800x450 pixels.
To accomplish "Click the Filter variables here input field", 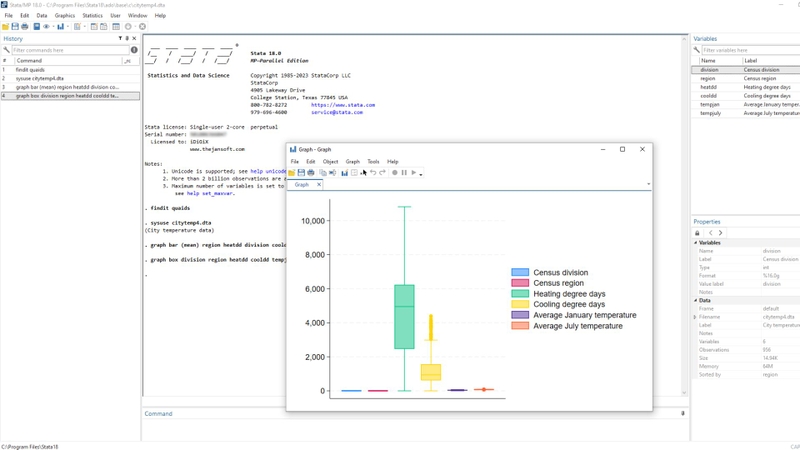I will tap(751, 50).
